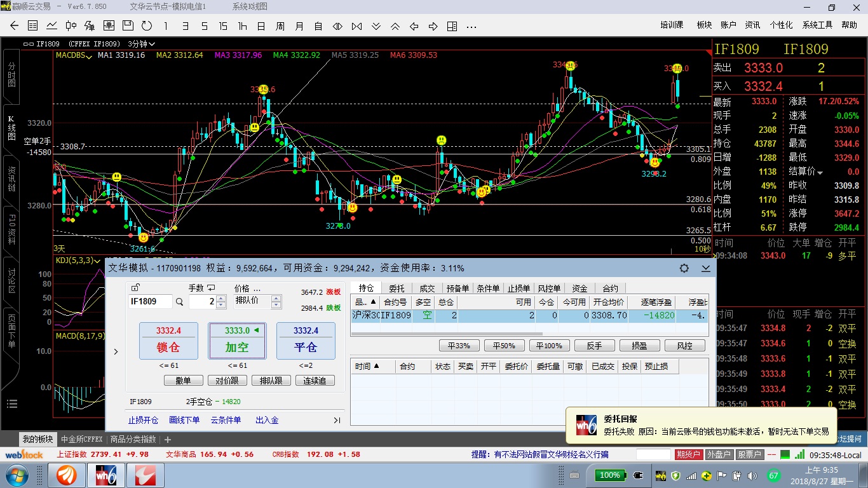Click the multi-window layout icon
Viewport: 868px width, 488px height.
(452, 26)
